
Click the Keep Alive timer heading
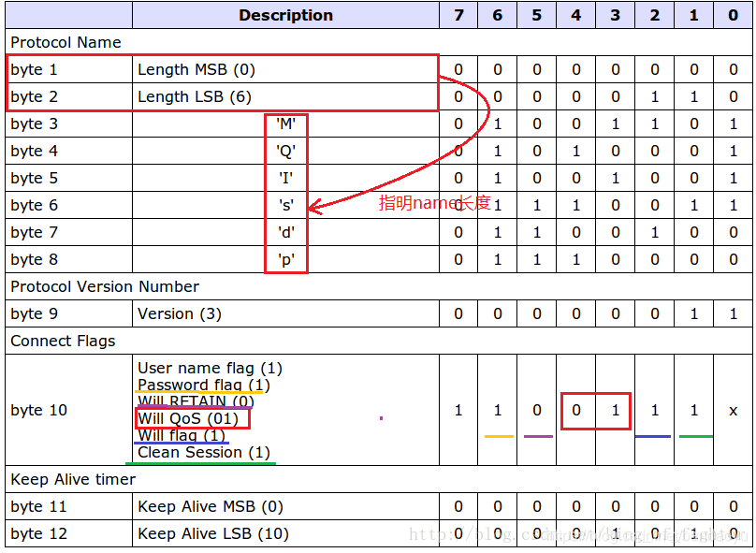tap(73, 479)
